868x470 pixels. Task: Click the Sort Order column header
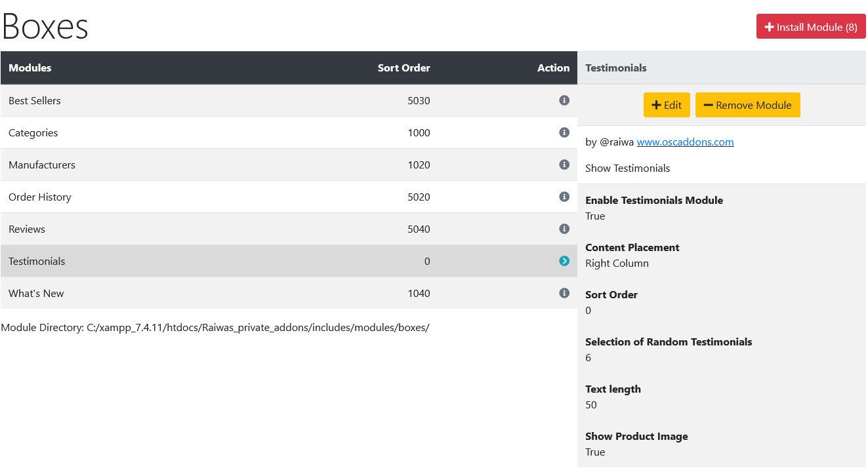coord(404,68)
